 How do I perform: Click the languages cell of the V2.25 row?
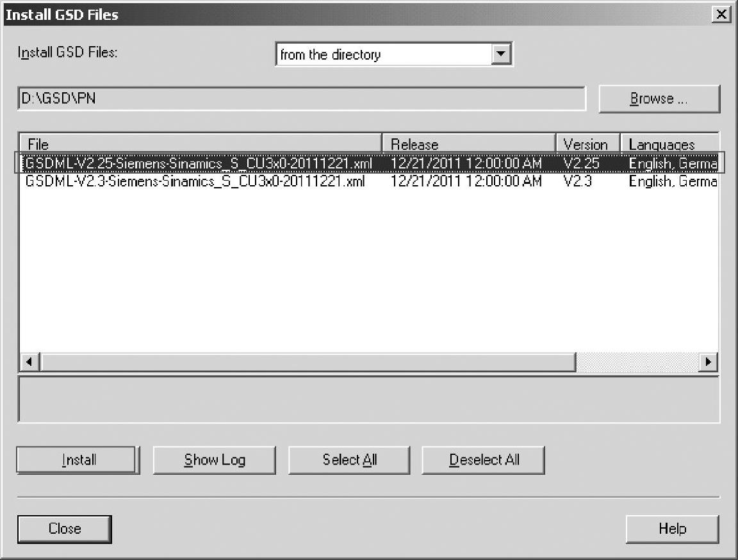[673, 163]
